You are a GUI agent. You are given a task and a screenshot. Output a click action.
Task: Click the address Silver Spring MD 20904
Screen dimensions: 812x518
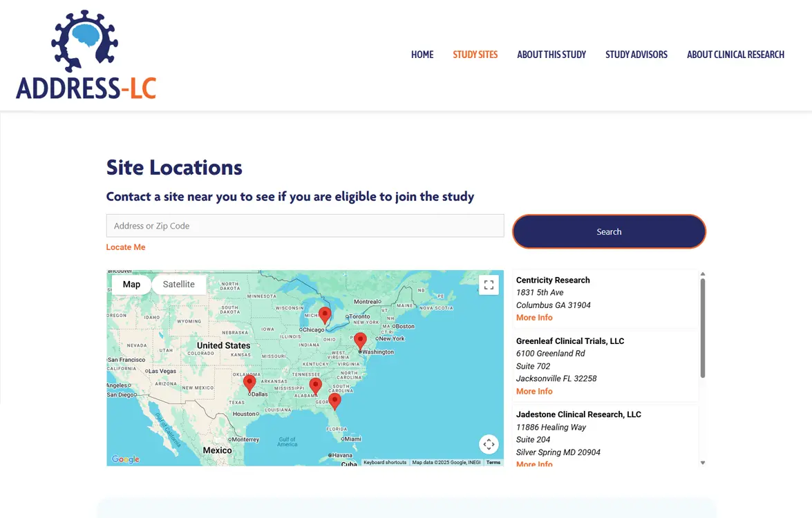click(x=558, y=452)
